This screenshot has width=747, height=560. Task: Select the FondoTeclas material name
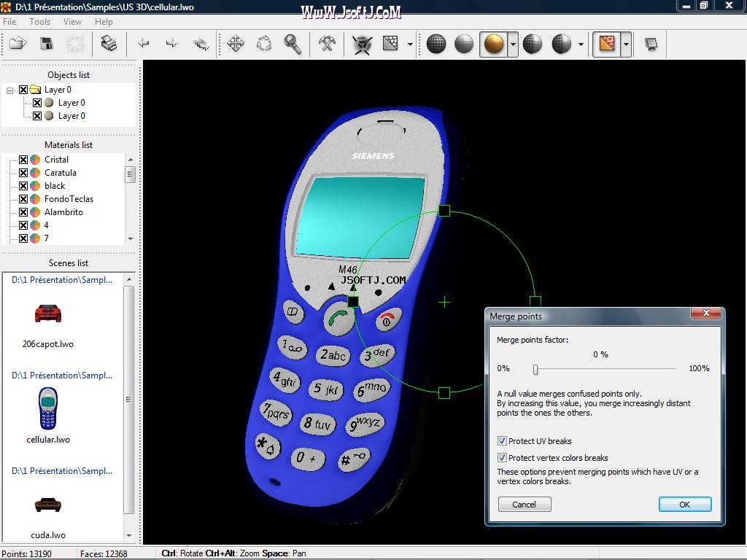[x=69, y=199]
